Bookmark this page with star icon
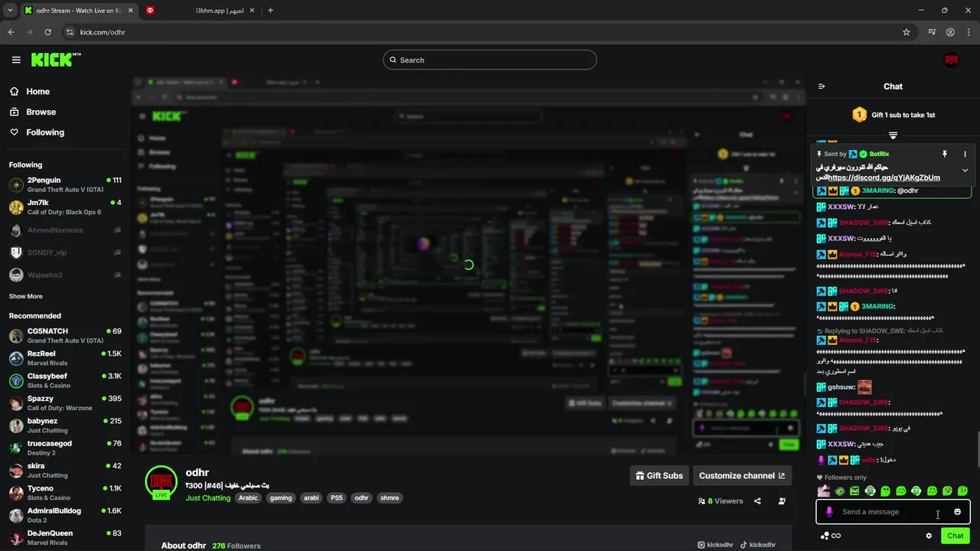 [x=906, y=32]
